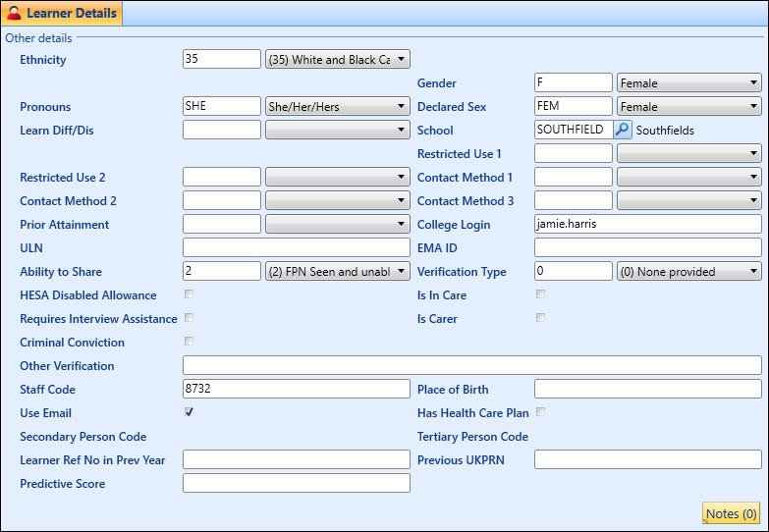The image size is (769, 532).
Task: Tick the HESA Disabled Allowance checkbox
Action: 189,294
